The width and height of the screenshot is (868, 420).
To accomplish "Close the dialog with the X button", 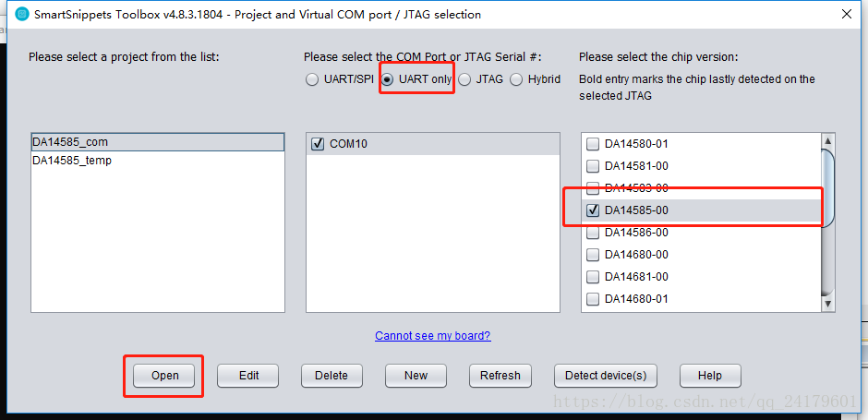I will pos(847,15).
